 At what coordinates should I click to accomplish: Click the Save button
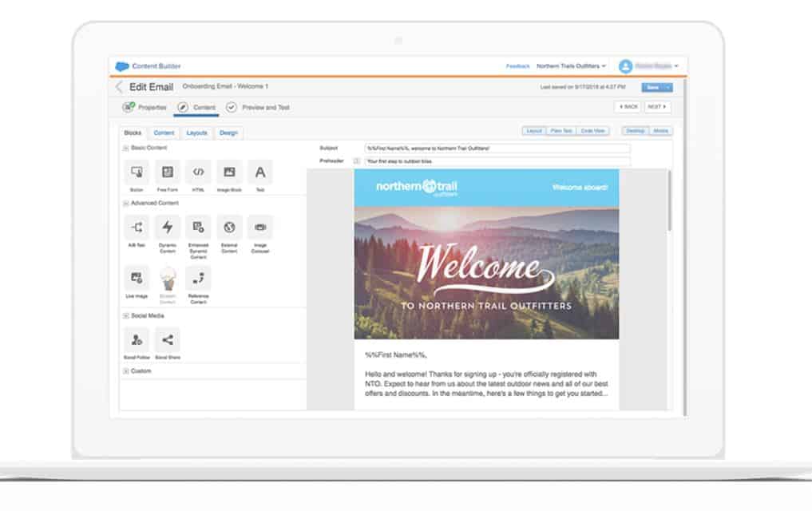652,88
